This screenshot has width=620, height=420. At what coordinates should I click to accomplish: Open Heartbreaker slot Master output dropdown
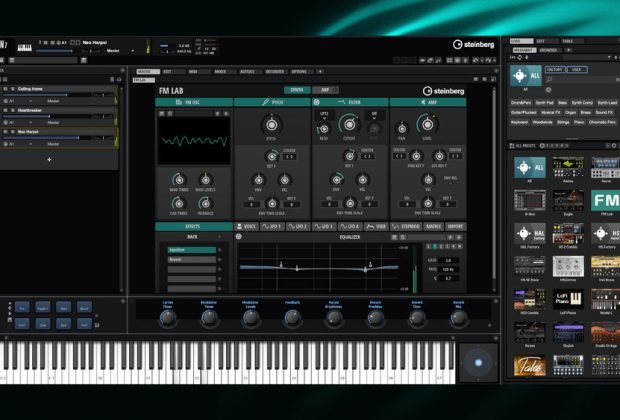(53, 123)
